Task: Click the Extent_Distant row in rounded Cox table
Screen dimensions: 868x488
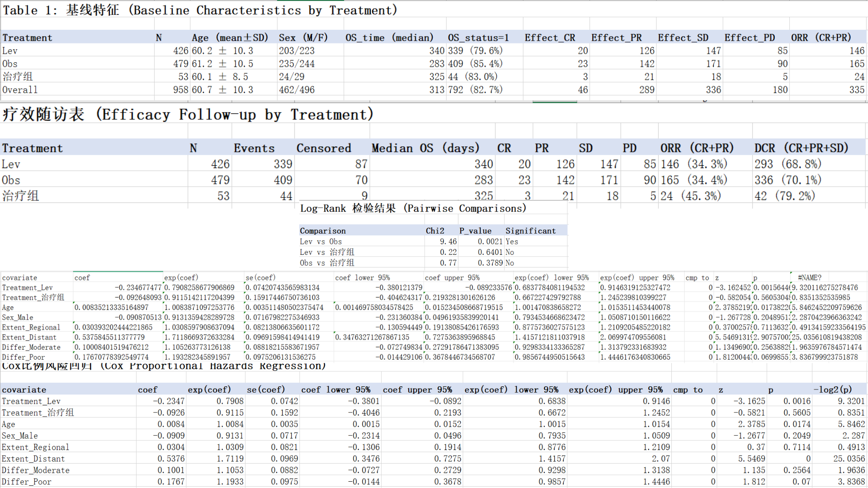Action: point(433,459)
